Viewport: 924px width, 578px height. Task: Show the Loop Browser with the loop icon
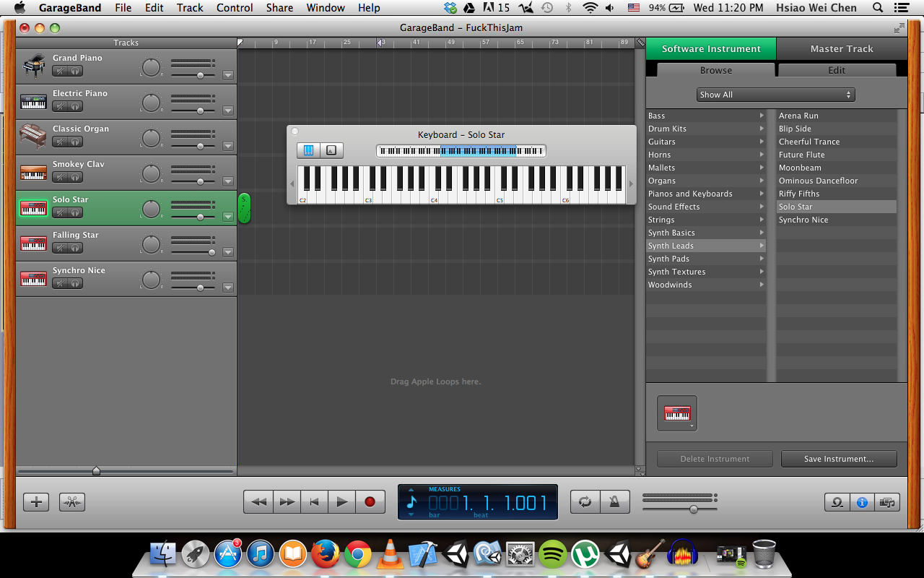(837, 502)
